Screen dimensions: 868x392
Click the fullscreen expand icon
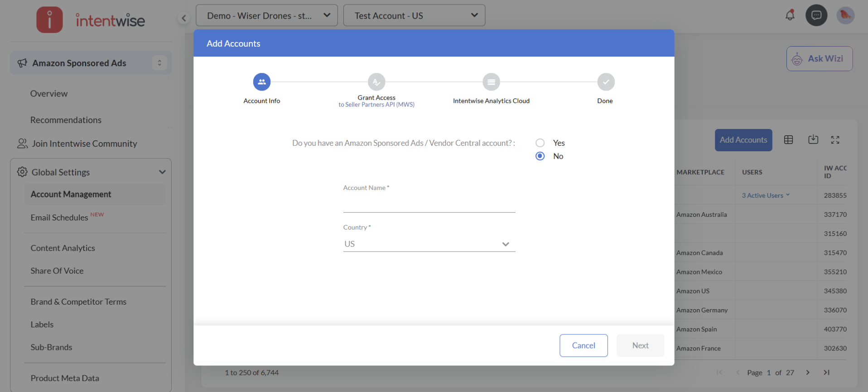pyautogui.click(x=835, y=140)
